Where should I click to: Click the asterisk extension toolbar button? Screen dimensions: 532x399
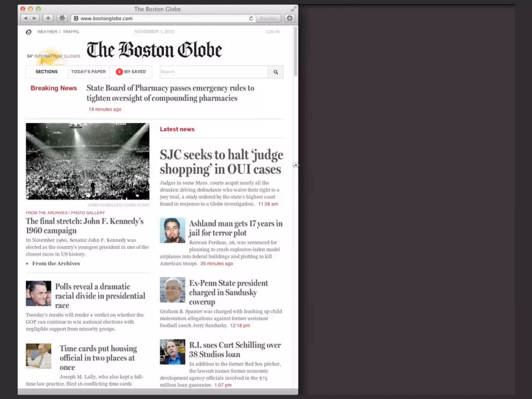click(x=62, y=18)
